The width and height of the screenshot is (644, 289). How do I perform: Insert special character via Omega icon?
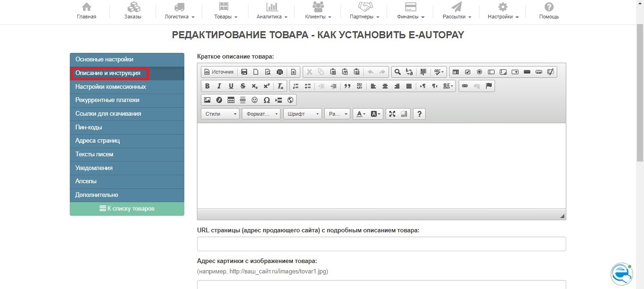point(267,100)
